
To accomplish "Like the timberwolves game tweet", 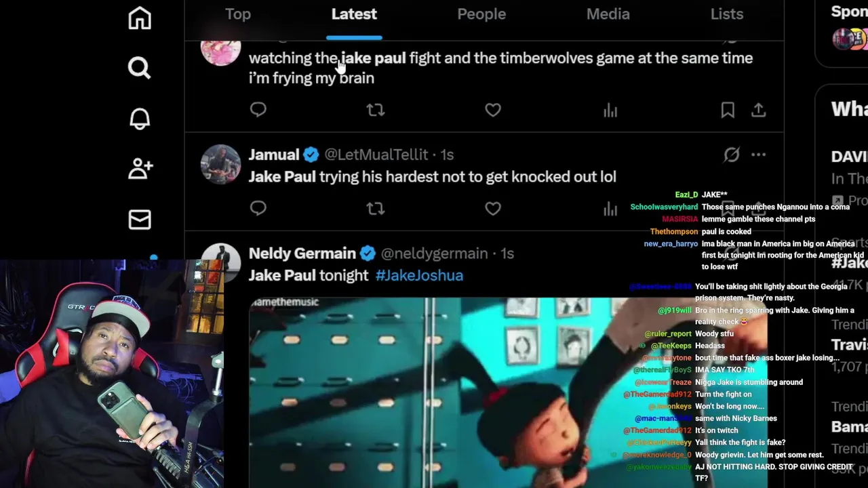I will click(x=493, y=110).
